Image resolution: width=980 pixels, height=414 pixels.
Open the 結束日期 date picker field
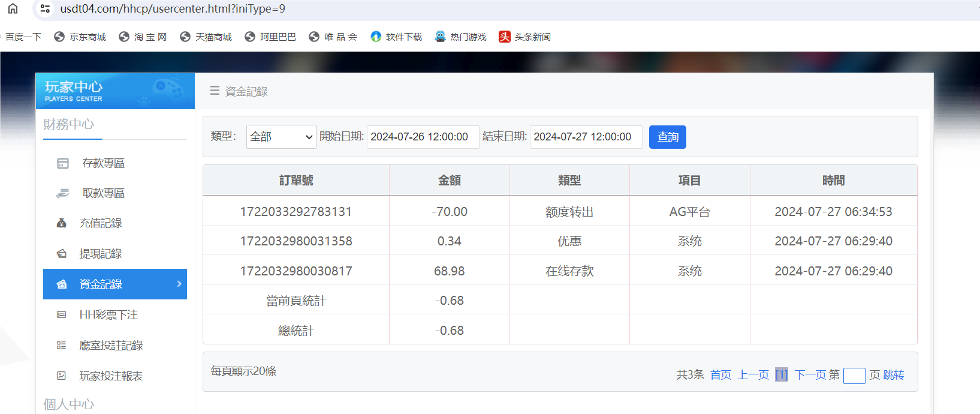pyautogui.click(x=586, y=137)
